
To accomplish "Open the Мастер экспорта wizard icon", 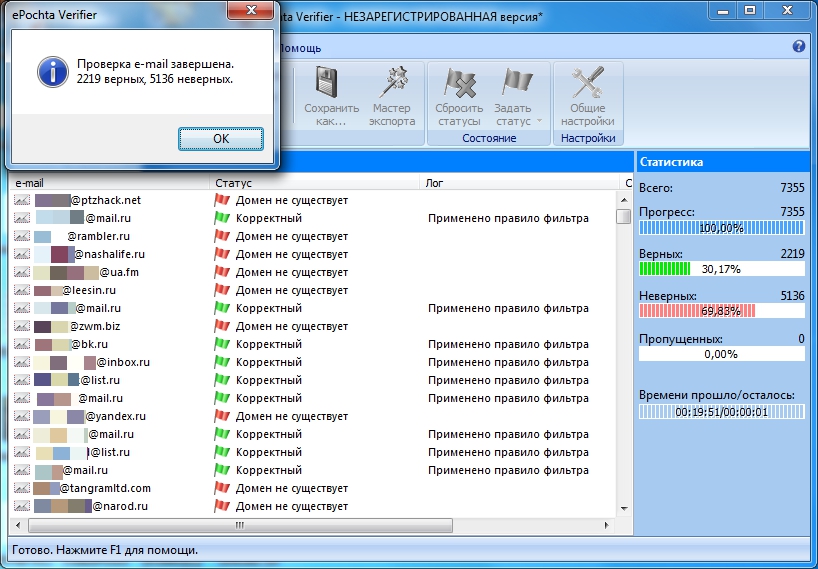I will point(392,82).
